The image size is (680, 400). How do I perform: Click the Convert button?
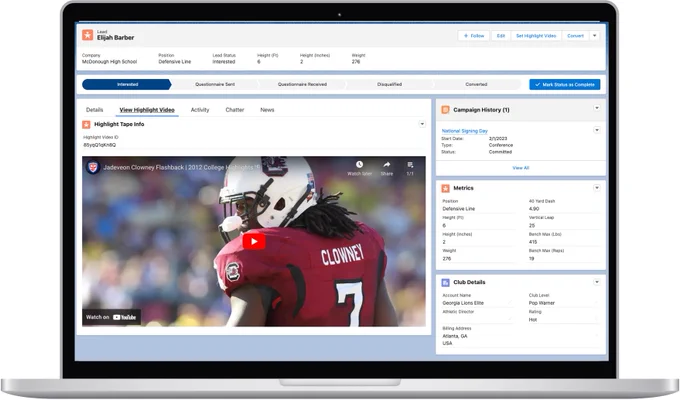[575, 36]
